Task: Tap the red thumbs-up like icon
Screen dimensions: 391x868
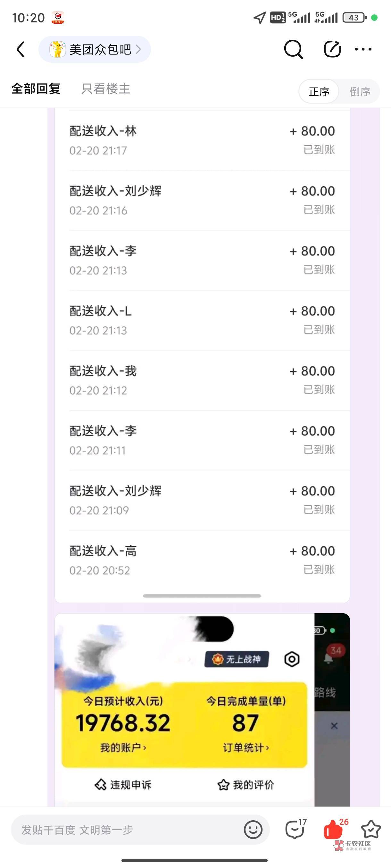Action: (333, 830)
